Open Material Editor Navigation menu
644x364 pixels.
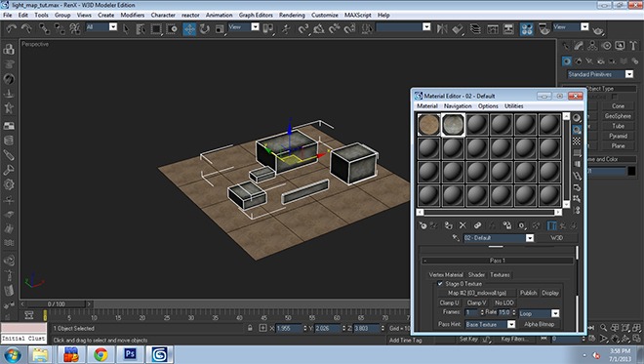click(458, 105)
